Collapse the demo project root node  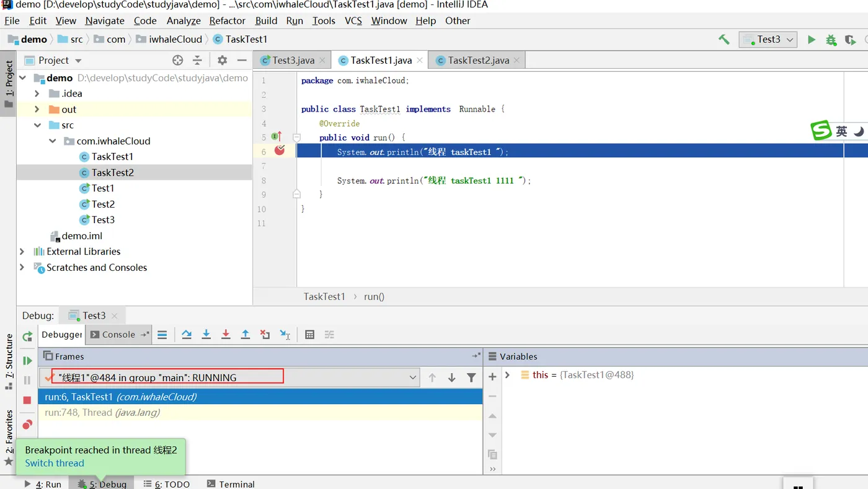23,78
